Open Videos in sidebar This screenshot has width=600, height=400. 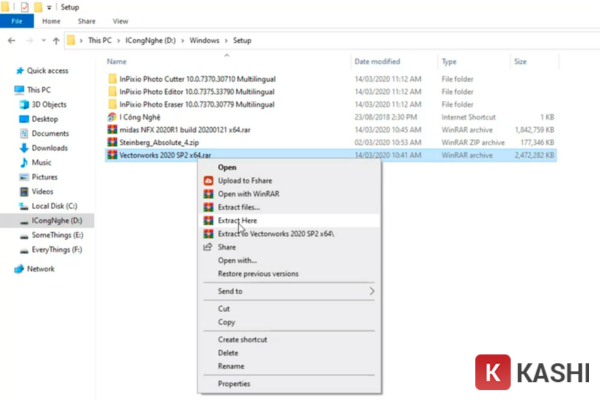coord(42,191)
